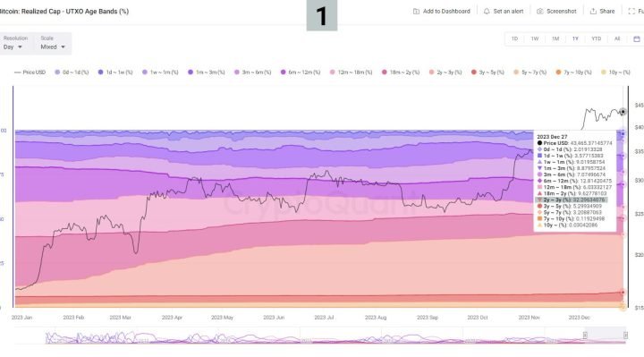Image resolution: width=644 pixels, height=357 pixels.
Task: Select the 1W time range tab
Action: click(535, 39)
